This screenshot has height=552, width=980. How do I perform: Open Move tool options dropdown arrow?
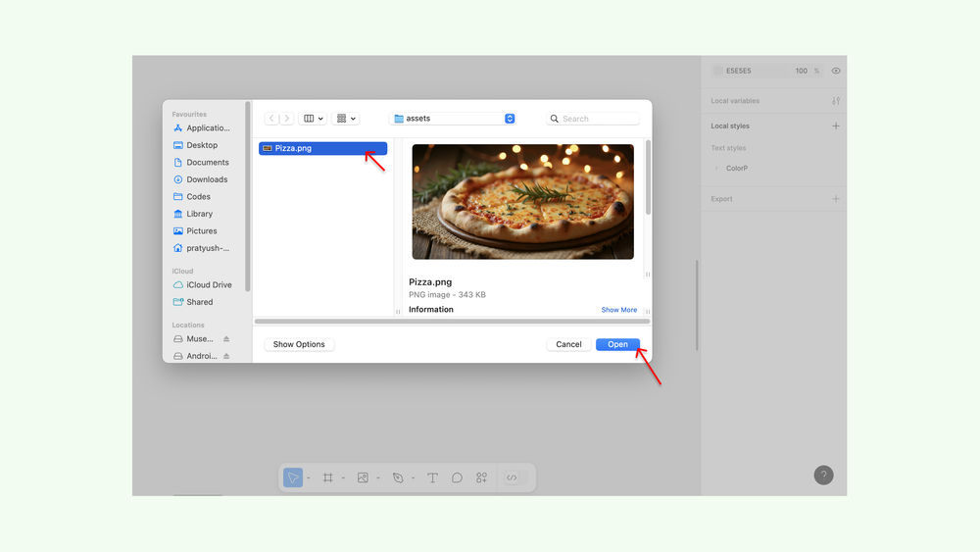coord(309,478)
